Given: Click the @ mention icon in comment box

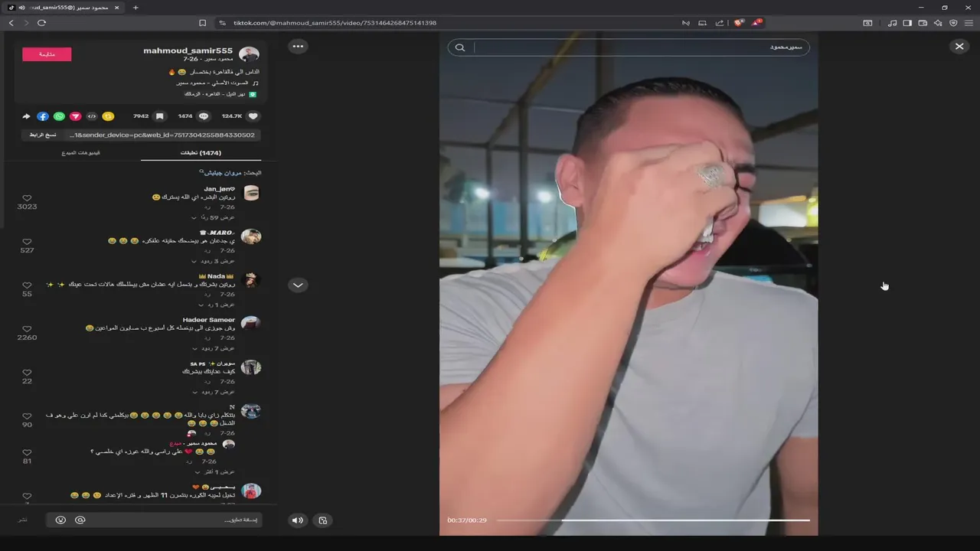Looking at the screenshot, I should tap(80, 520).
